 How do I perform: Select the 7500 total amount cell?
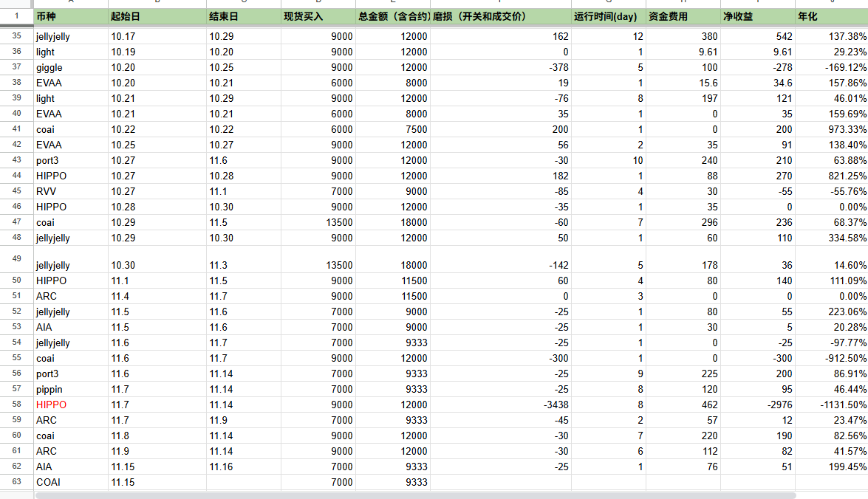point(393,129)
